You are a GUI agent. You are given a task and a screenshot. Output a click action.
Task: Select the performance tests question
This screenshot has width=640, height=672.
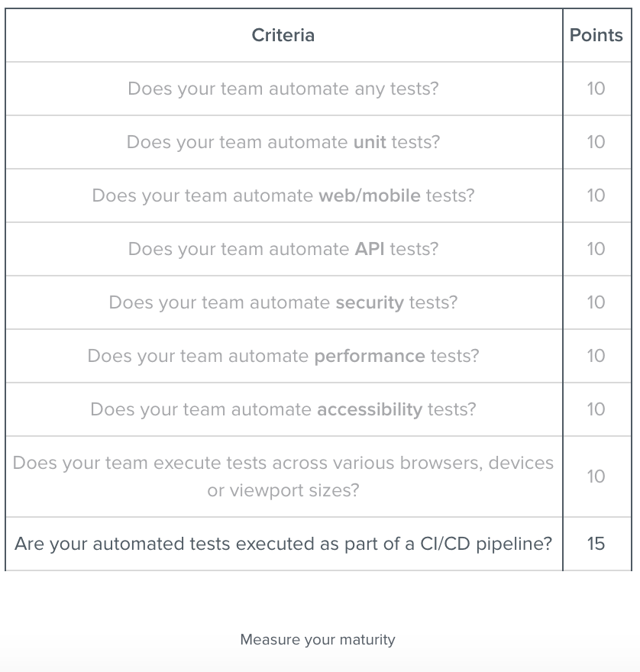pyautogui.click(x=283, y=356)
